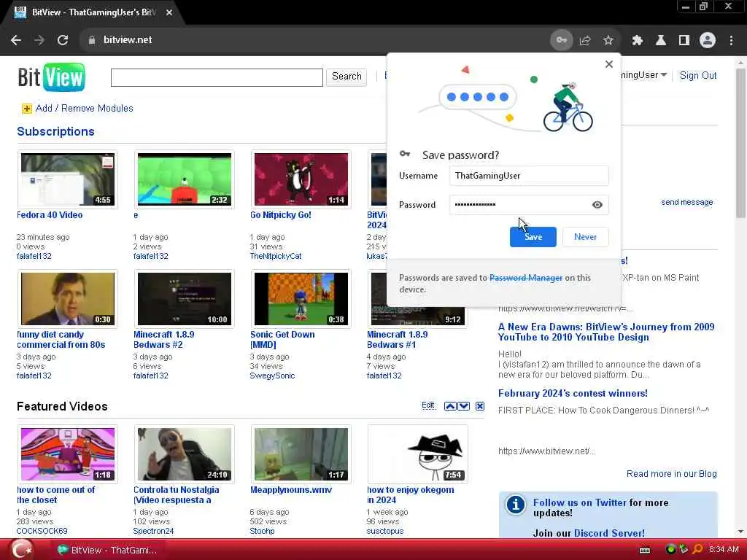Image resolution: width=747 pixels, height=560 pixels.
Task: Click the password key icon in address bar
Action: click(x=561, y=40)
